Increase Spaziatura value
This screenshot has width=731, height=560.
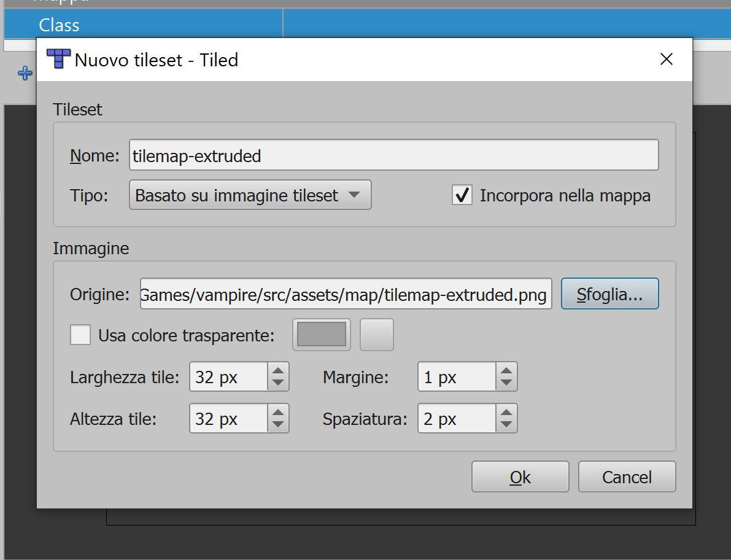coord(506,412)
